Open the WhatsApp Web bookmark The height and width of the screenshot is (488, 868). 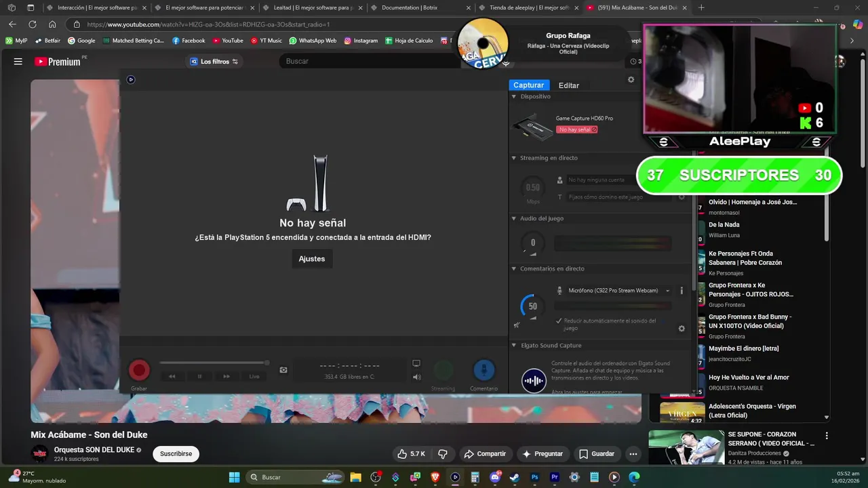313,41
